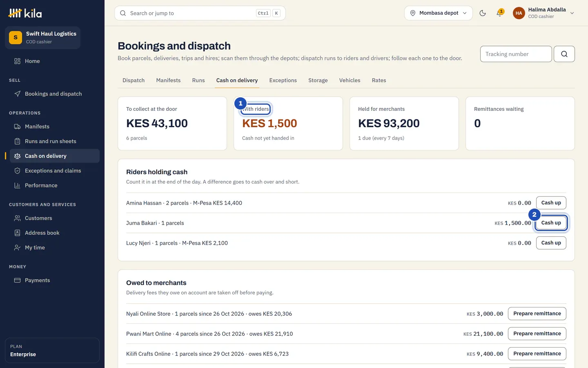Open the Vehicles tab
This screenshot has width=588, height=368.
[350, 80]
